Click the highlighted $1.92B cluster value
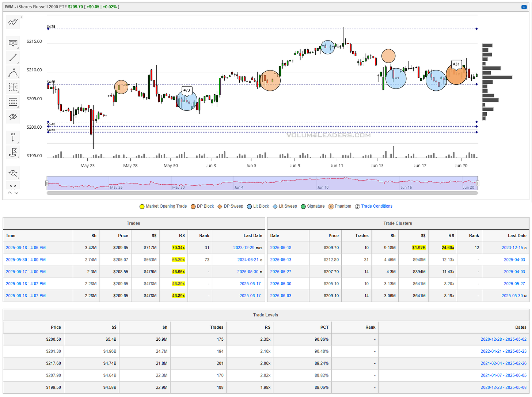Image resolution: width=532 pixels, height=397 pixels. 419,248
